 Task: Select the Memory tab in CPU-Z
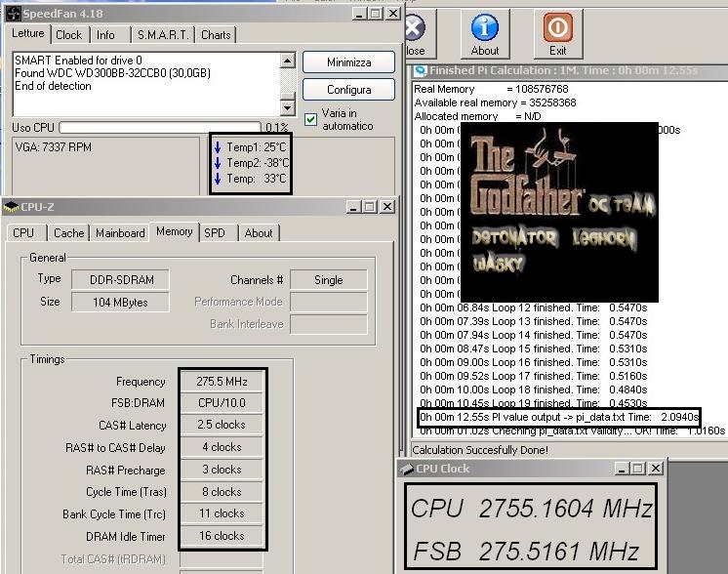(174, 231)
